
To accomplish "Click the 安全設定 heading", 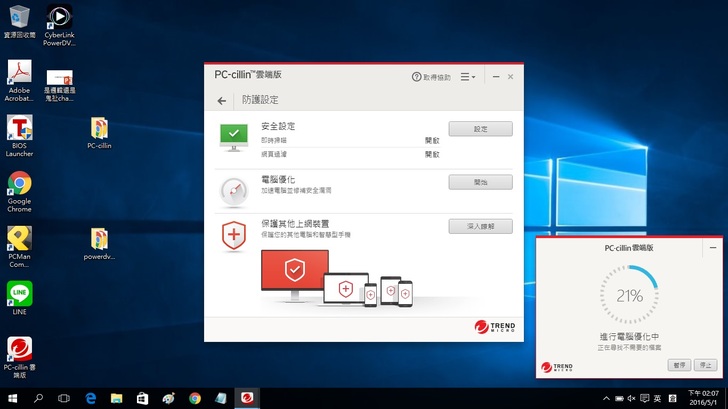I will coord(278,126).
